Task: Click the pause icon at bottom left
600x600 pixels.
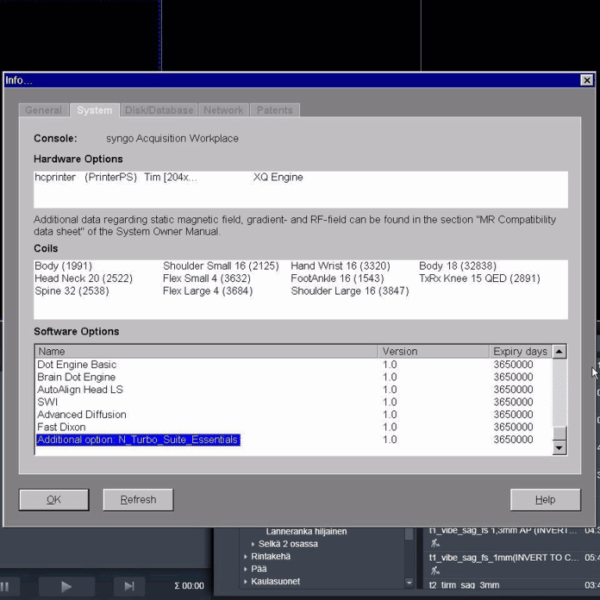Action: (x=5, y=586)
